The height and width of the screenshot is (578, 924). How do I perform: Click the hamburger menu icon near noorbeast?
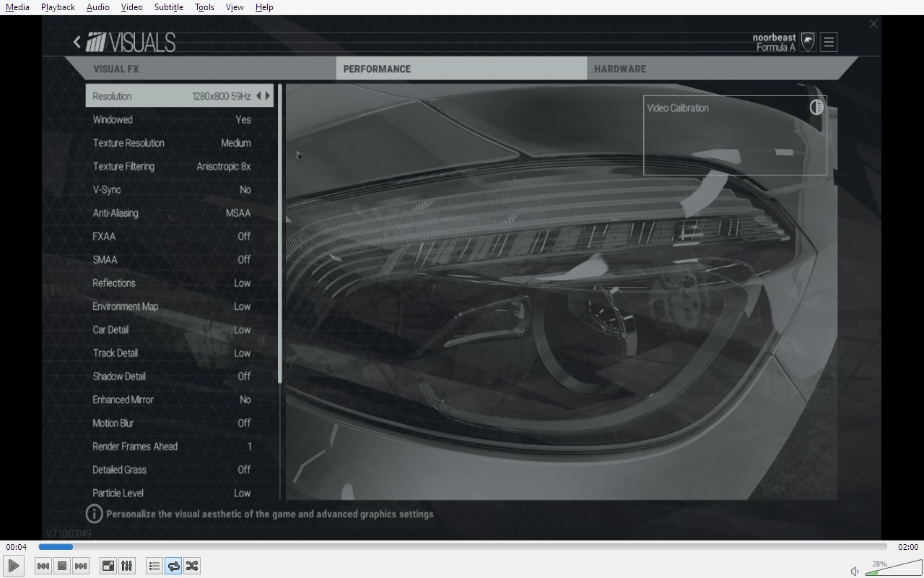point(829,42)
